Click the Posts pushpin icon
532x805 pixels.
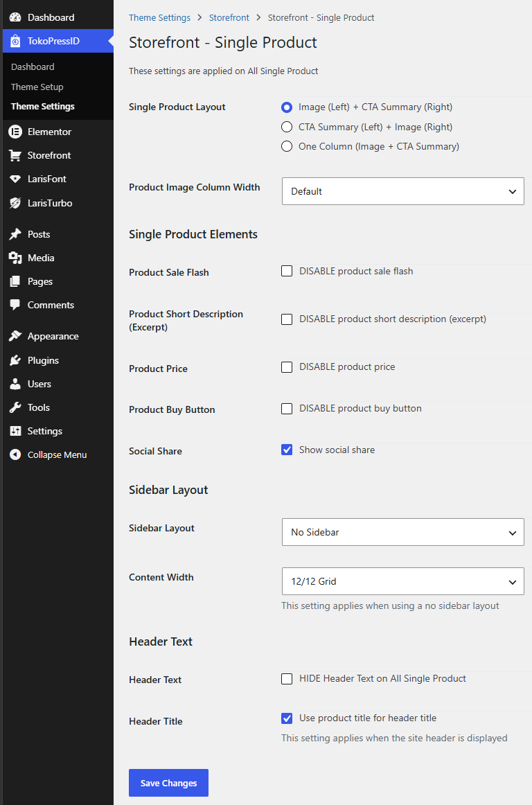pos(15,234)
